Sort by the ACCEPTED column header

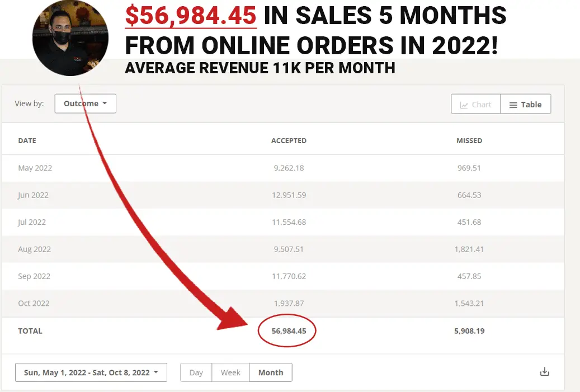coord(289,141)
